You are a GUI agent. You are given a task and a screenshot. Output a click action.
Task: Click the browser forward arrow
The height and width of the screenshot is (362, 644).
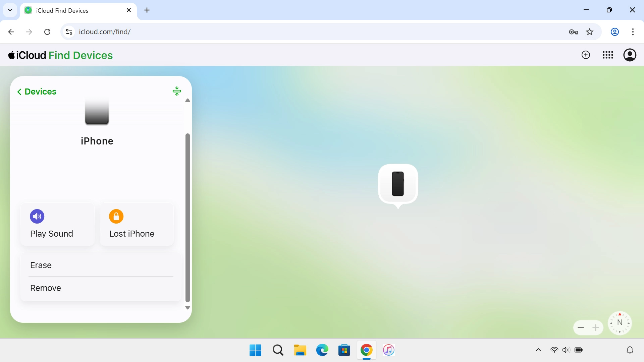(29, 32)
